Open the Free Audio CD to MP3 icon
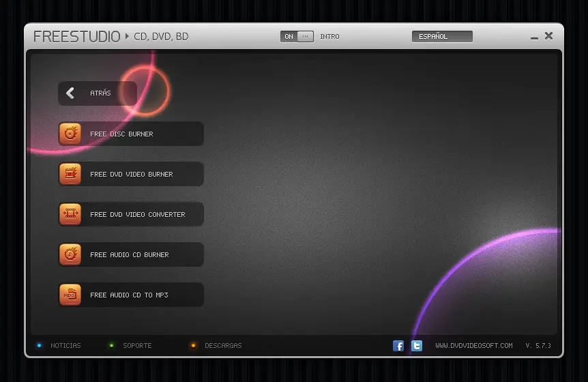Image resolution: width=588 pixels, height=382 pixels. [70, 295]
